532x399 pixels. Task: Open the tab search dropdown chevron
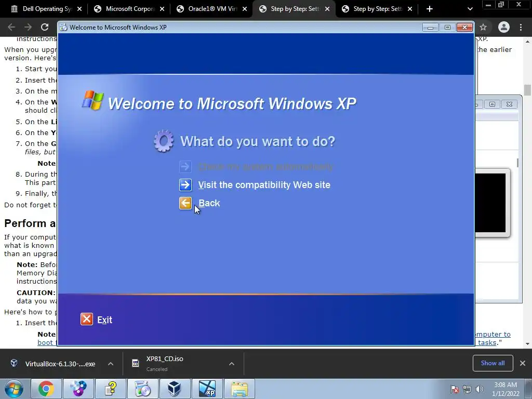click(x=470, y=9)
